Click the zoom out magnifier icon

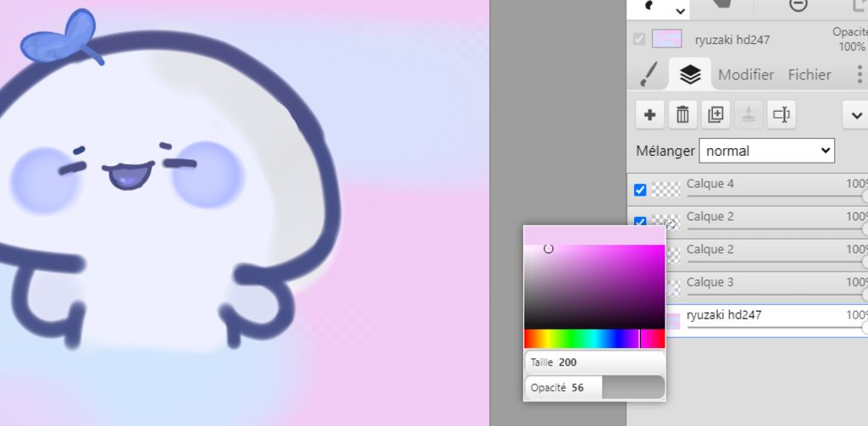[x=798, y=4]
